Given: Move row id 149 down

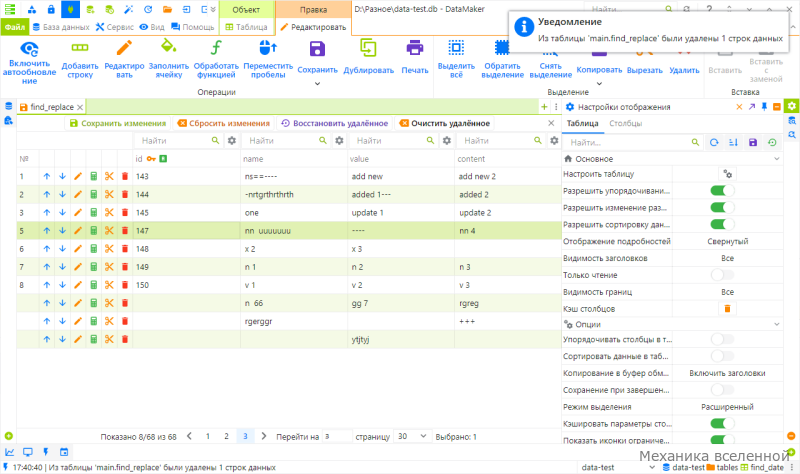Looking at the screenshot, I should click(62, 267).
